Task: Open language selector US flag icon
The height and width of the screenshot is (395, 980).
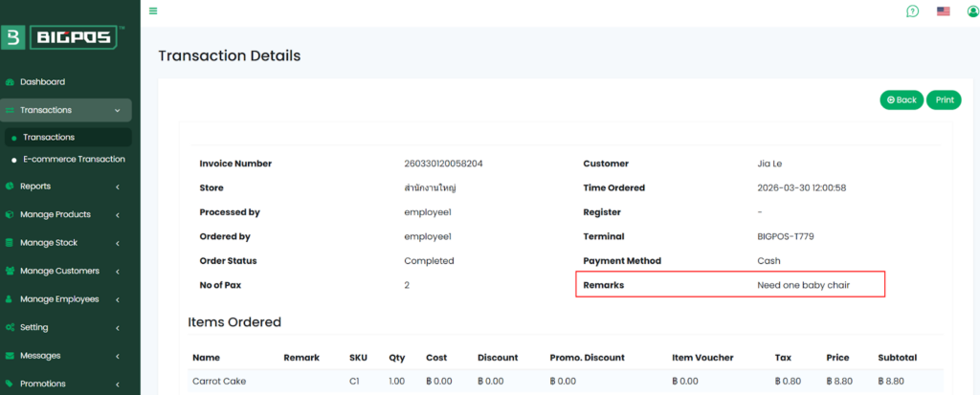Action: tap(943, 11)
